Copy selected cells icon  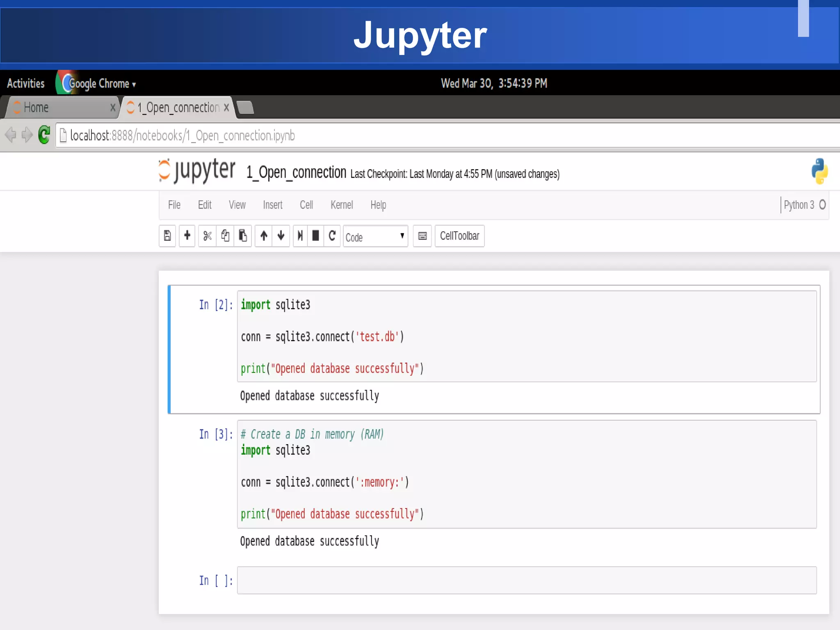coord(225,236)
